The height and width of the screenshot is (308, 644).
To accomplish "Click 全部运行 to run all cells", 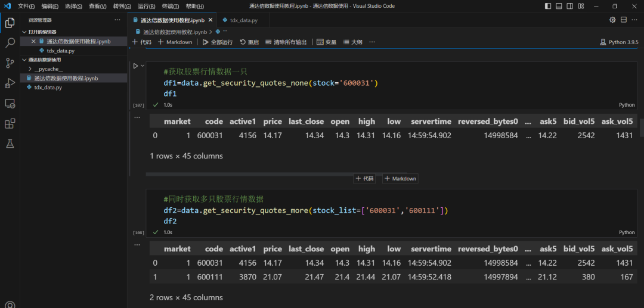I will click(x=218, y=42).
